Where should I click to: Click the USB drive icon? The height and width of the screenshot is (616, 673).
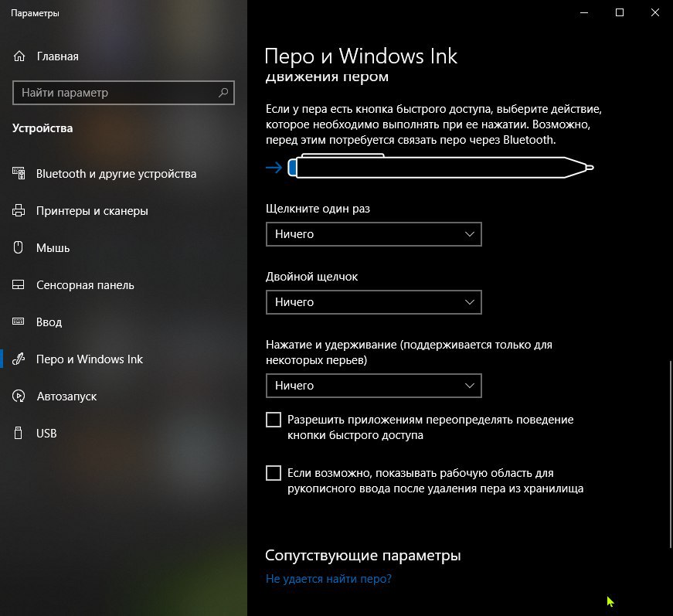[x=19, y=433]
